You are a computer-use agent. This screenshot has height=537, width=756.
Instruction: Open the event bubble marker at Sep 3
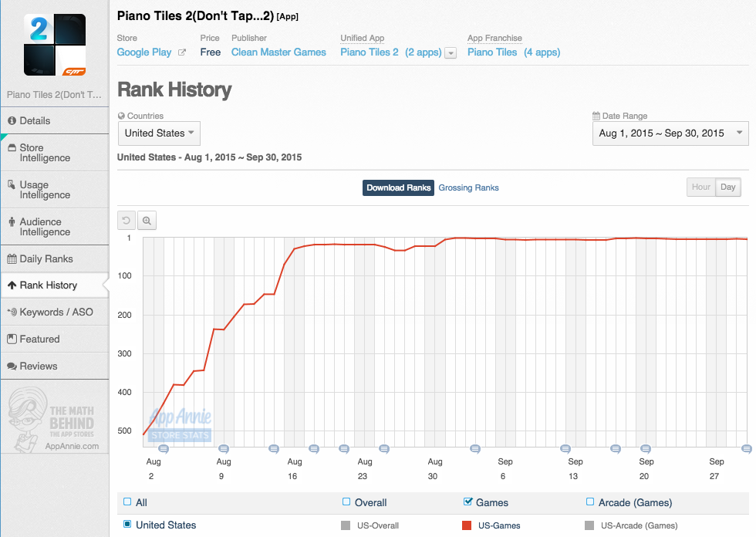pyautogui.click(x=475, y=449)
